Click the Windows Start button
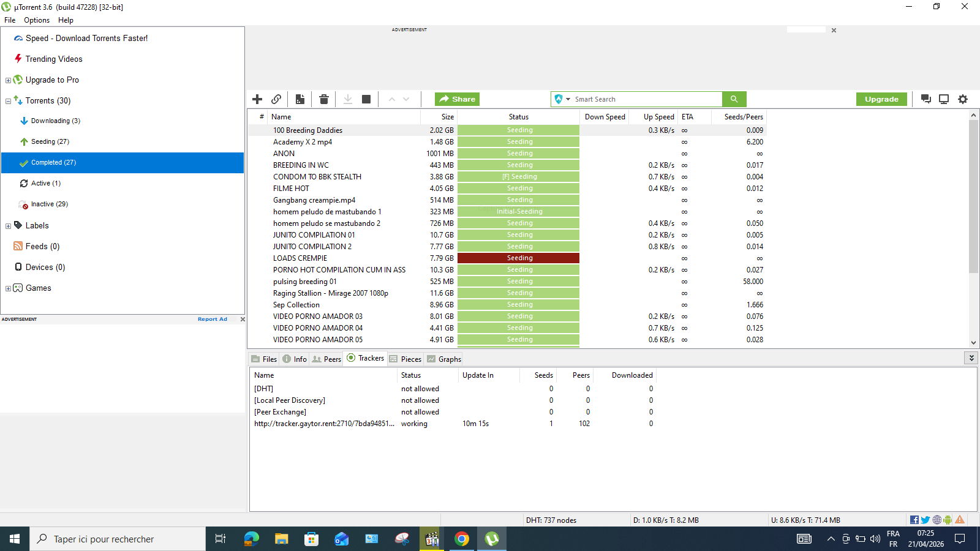The width and height of the screenshot is (980, 551). tap(15, 539)
